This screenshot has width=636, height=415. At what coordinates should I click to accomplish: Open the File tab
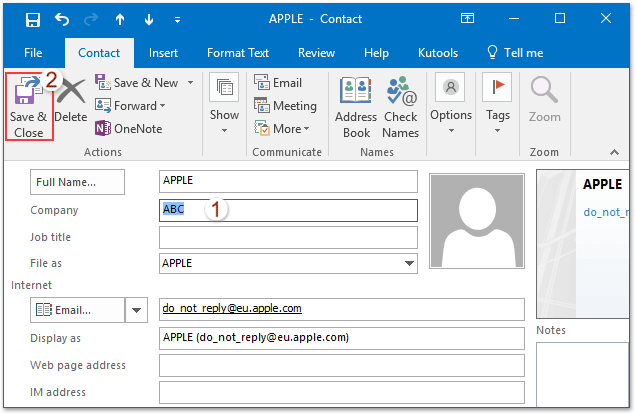[x=33, y=53]
